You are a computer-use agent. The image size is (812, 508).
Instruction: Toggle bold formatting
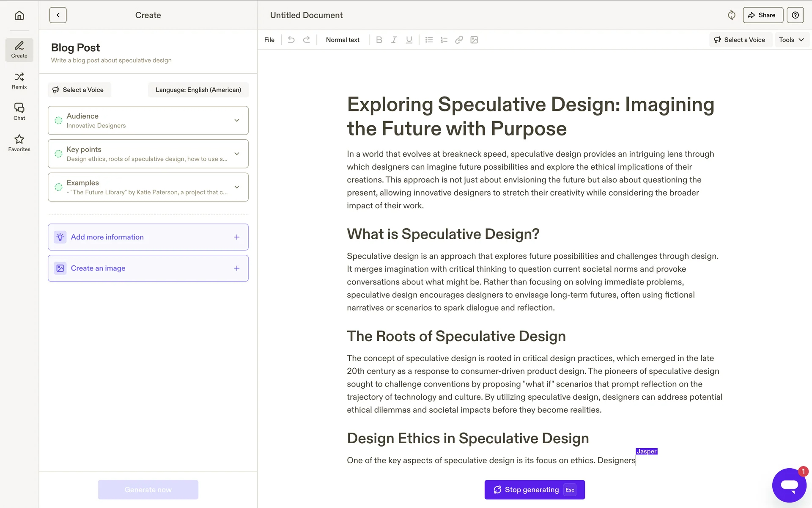point(379,40)
